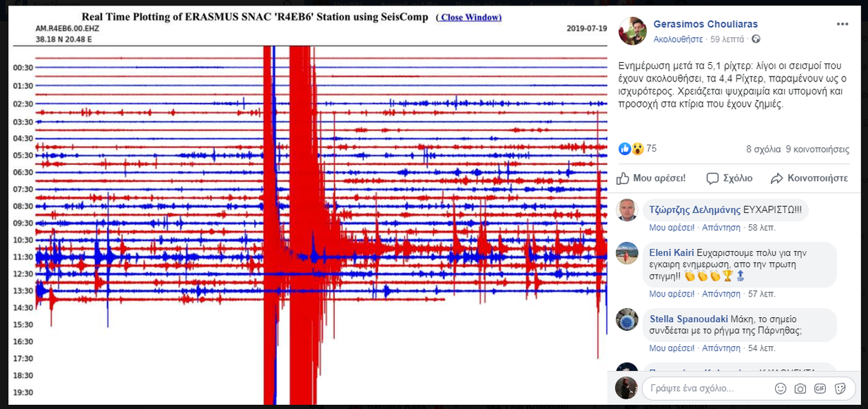Follow the author via Ακολουθήστε
This screenshot has width=868, height=409.
point(678,39)
